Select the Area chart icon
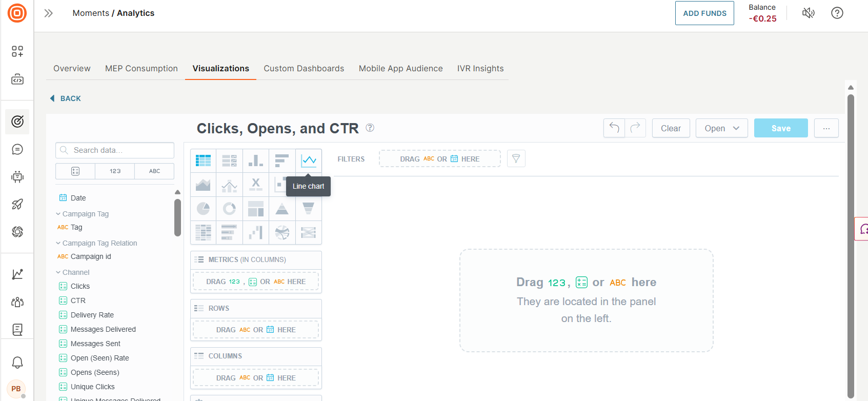The image size is (868, 401). pyautogui.click(x=204, y=185)
